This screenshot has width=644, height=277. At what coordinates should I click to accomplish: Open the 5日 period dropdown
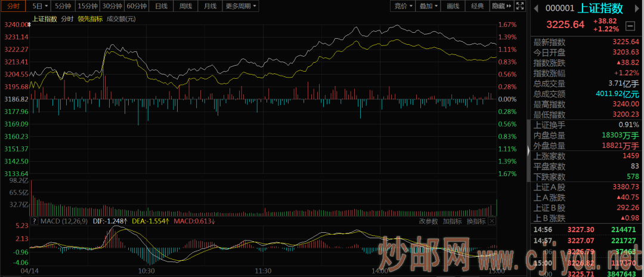pos(39,6)
